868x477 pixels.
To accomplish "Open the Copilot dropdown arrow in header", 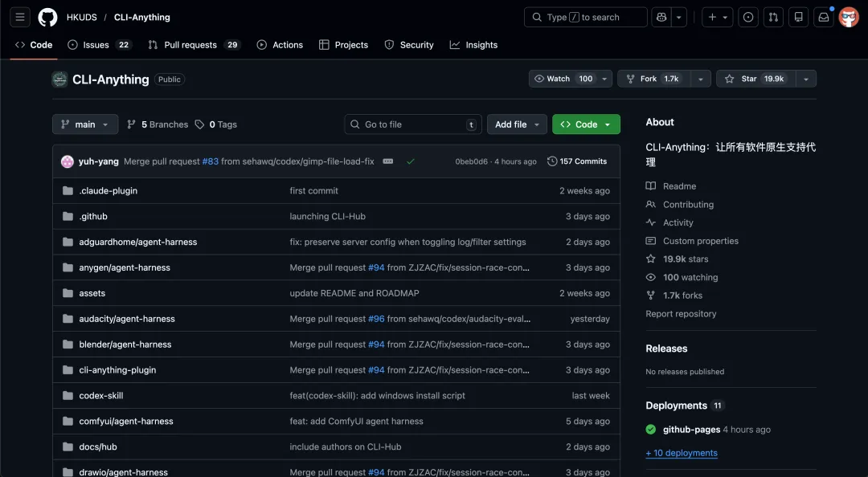I will 678,17.
